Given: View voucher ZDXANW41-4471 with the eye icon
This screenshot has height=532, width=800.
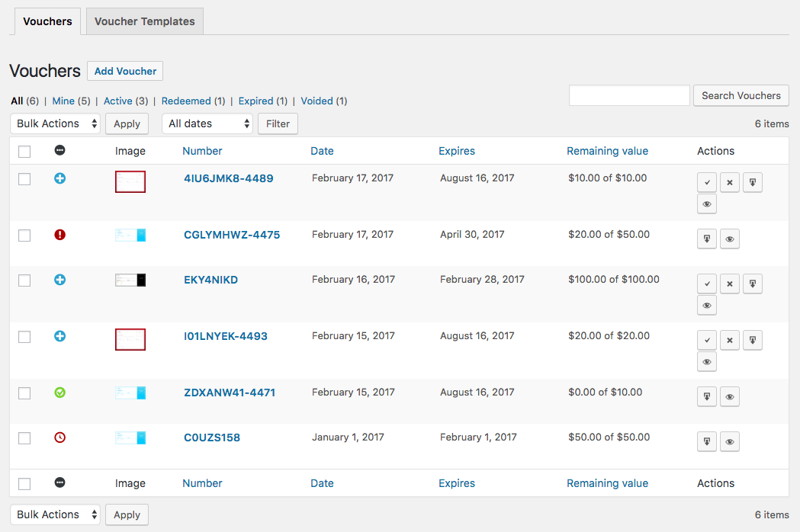Looking at the screenshot, I should (x=730, y=396).
